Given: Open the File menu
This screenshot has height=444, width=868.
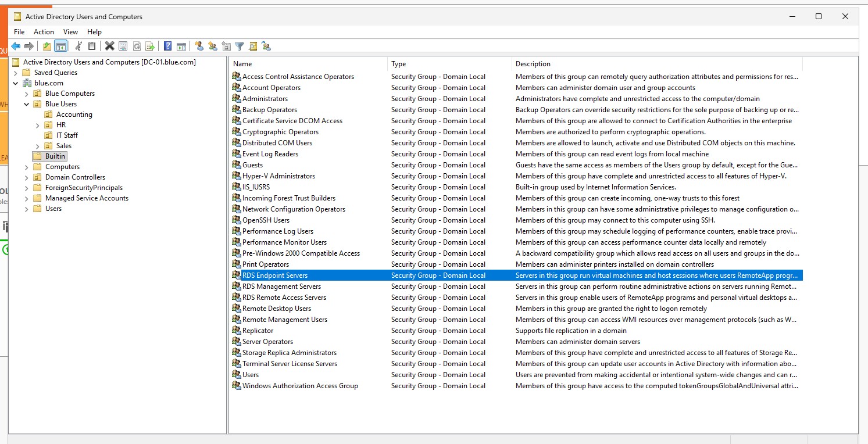Looking at the screenshot, I should coord(19,32).
